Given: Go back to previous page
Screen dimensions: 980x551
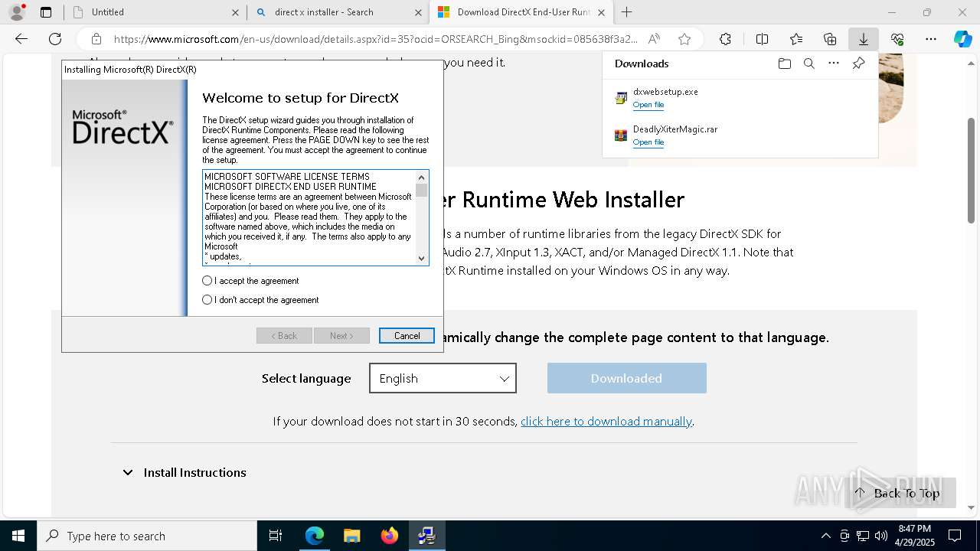Looking at the screenshot, I should (x=21, y=39).
